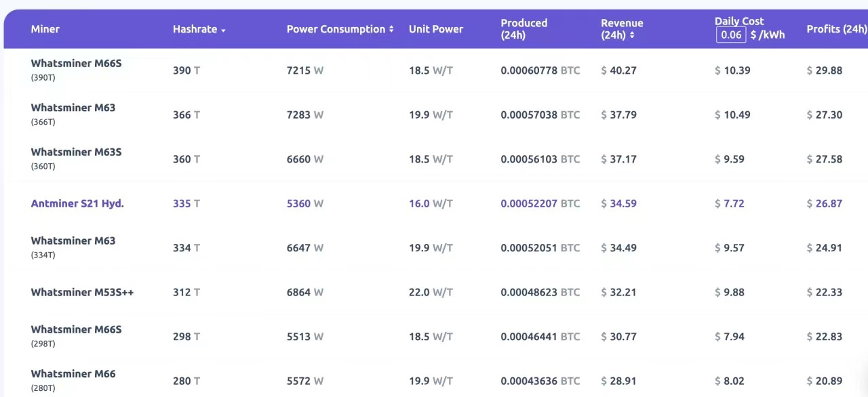Select the $ 20.89 profit value
The height and width of the screenshot is (397, 868).
825,381
